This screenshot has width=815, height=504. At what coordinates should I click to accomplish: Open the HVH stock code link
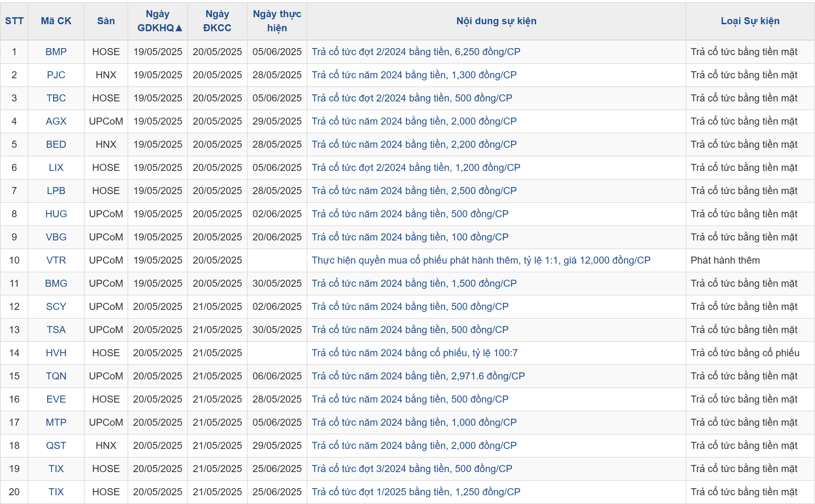(x=56, y=353)
